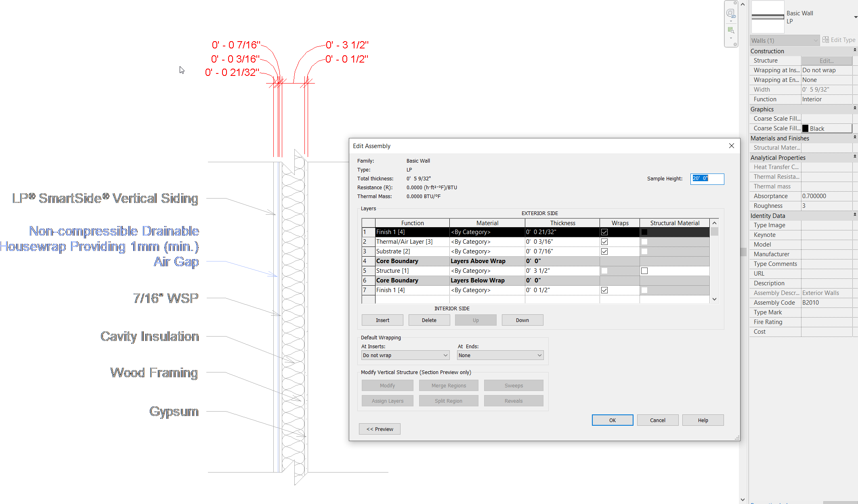Toggle Wraps checkbox for Substrate row
This screenshot has height=504, width=858.
point(604,251)
